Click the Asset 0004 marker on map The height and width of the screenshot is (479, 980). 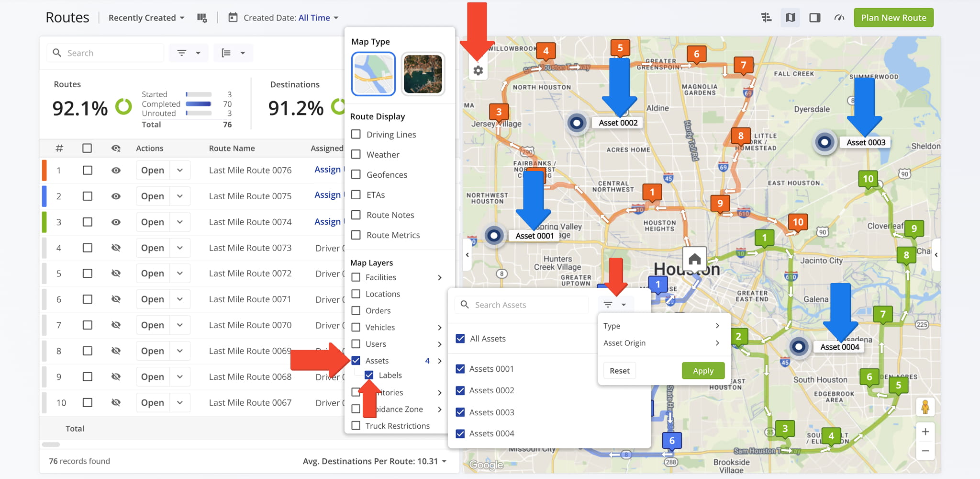click(x=799, y=346)
